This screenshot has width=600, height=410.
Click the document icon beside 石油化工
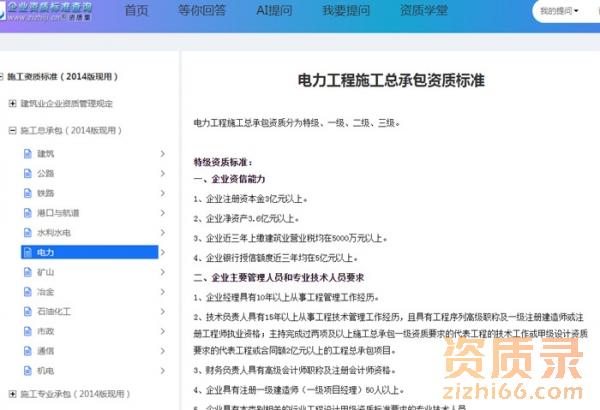pyautogui.click(x=27, y=311)
